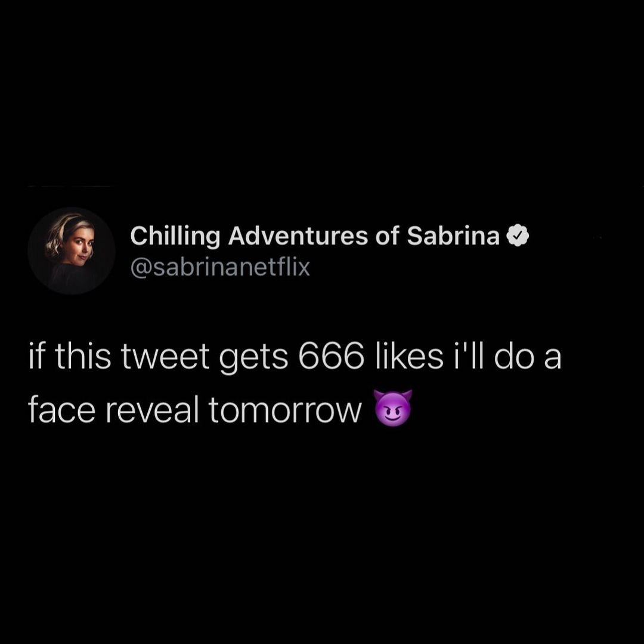Select the number 666 in the tweet

coord(331,356)
